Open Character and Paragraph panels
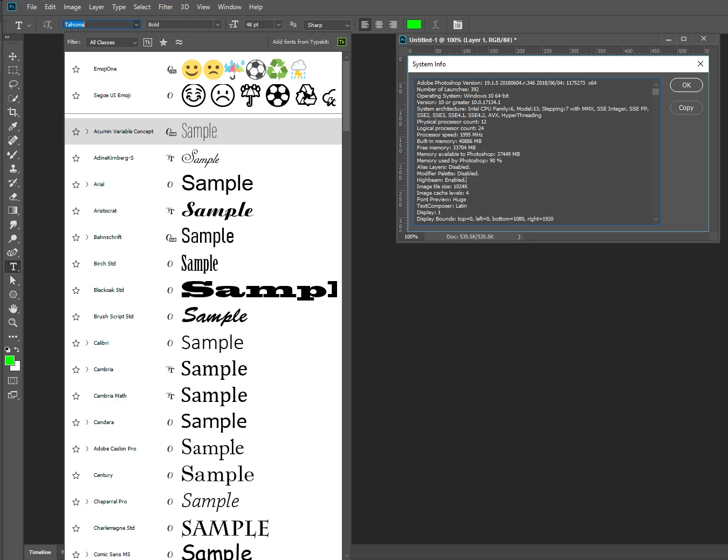The image size is (728, 560). [458, 25]
